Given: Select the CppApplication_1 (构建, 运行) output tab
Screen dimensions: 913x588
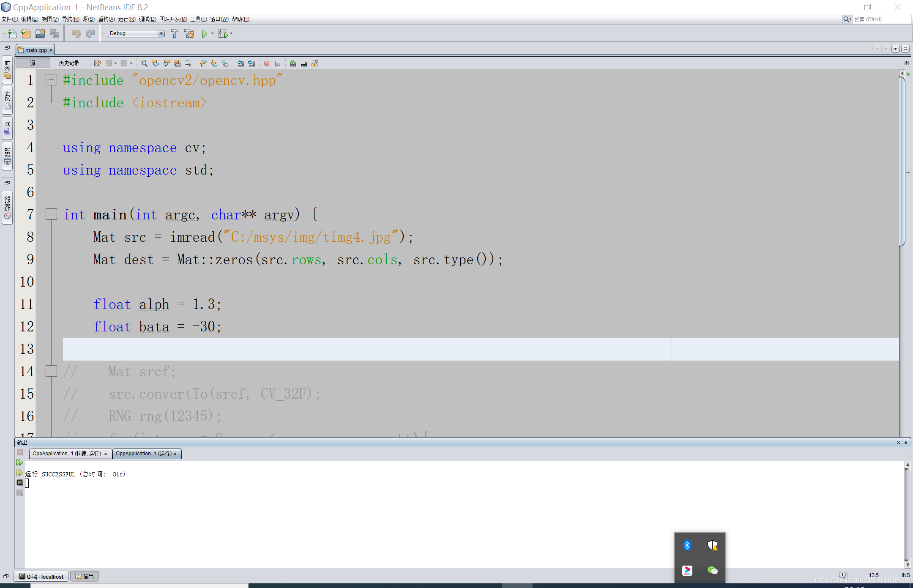Looking at the screenshot, I should click(x=70, y=454).
